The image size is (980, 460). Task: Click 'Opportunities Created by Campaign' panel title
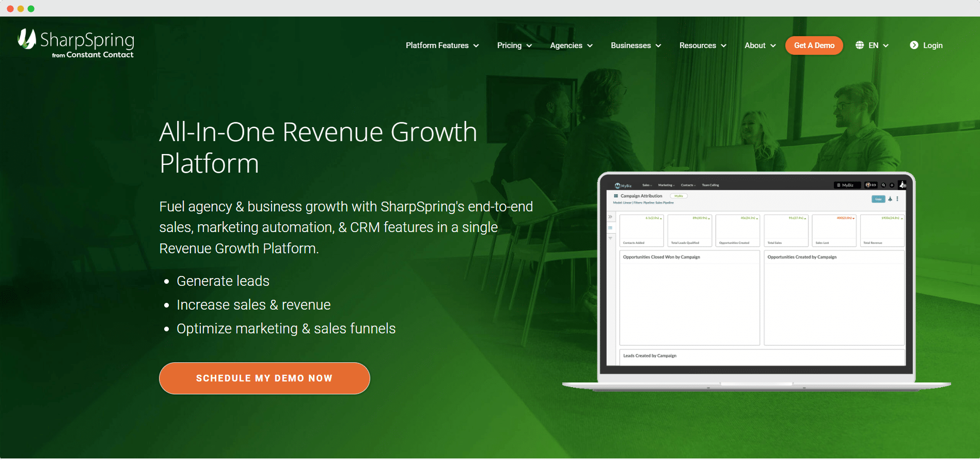802,257
